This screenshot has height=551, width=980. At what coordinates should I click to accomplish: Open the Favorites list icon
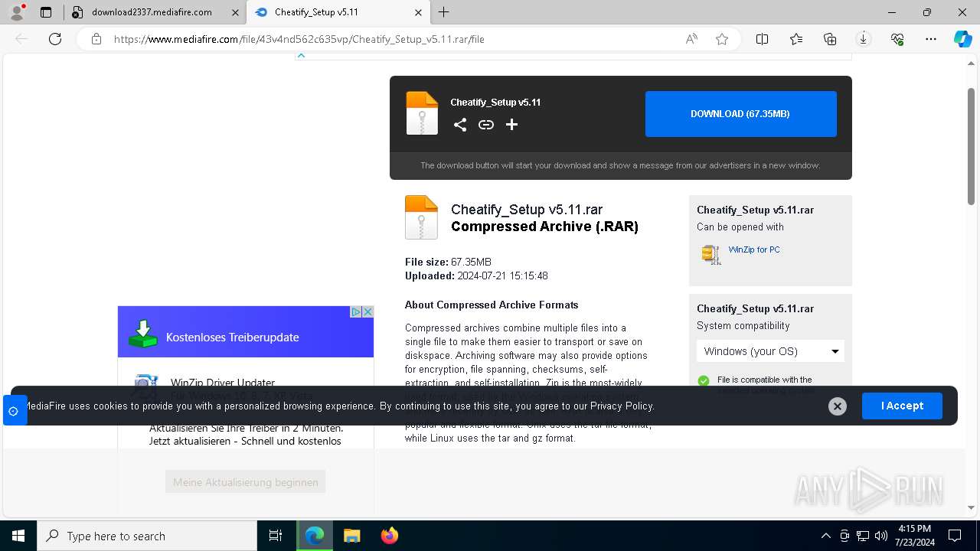796,39
